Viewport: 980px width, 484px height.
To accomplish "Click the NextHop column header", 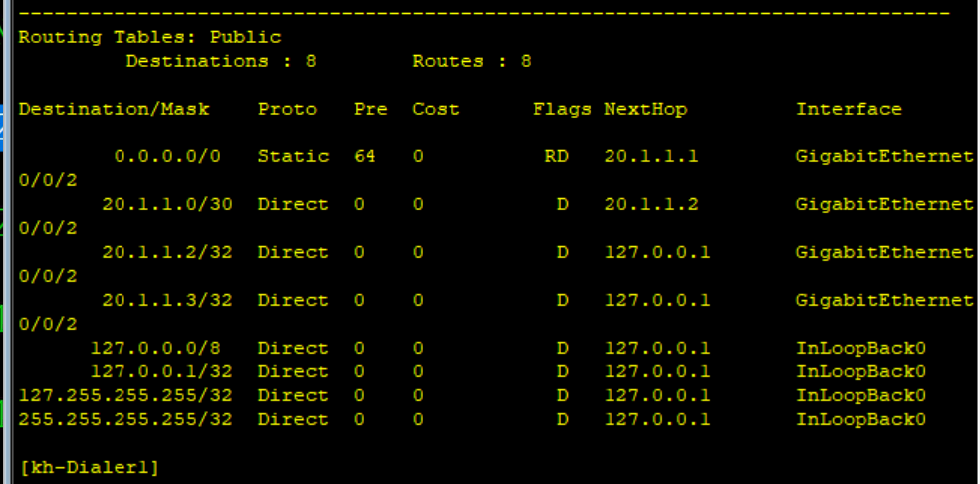I will [645, 109].
